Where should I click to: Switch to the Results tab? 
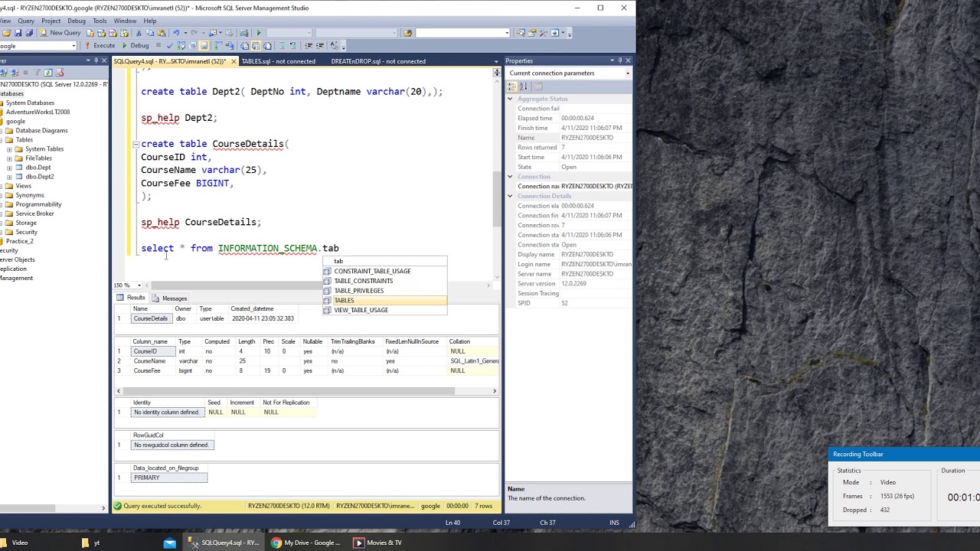pos(131,298)
